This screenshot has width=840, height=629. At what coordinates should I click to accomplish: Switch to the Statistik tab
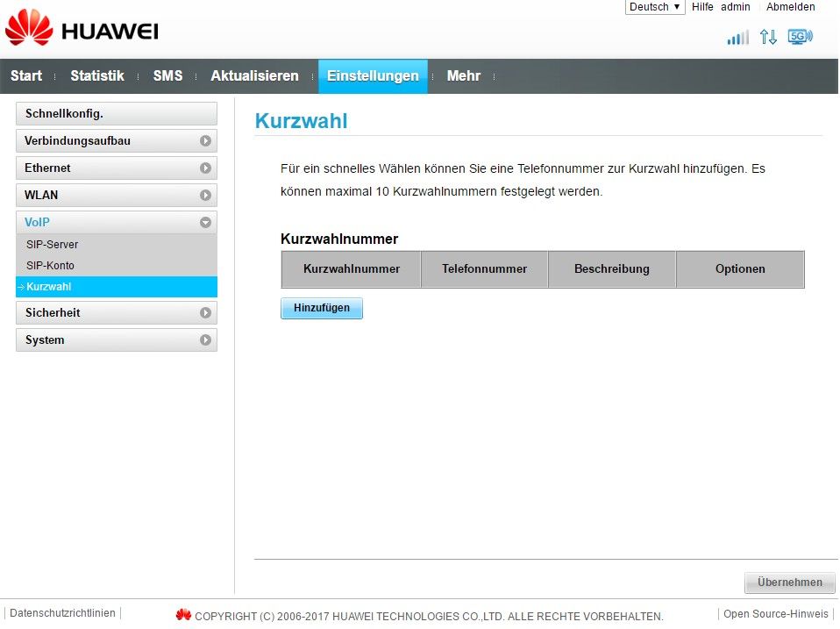coord(96,76)
